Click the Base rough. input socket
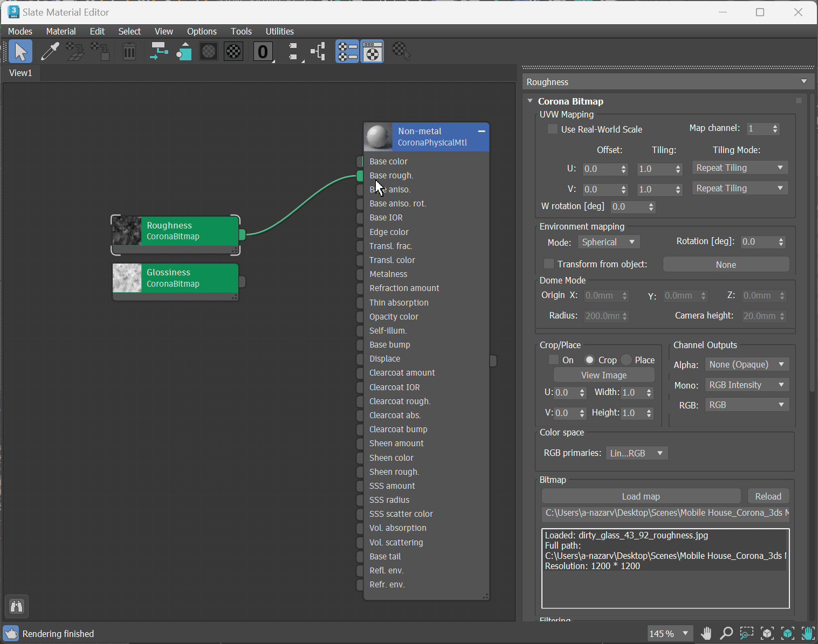 360,176
